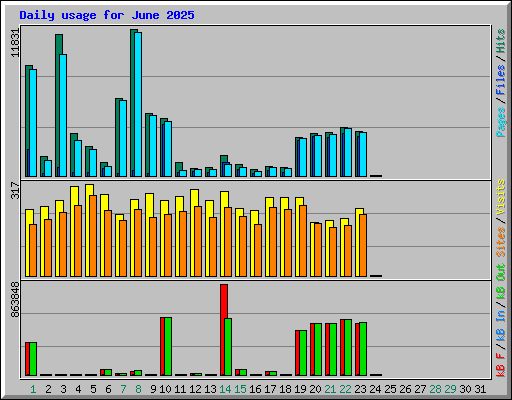Click day label 31 on the x-axis
This screenshot has width=512, height=400.
[480, 389]
